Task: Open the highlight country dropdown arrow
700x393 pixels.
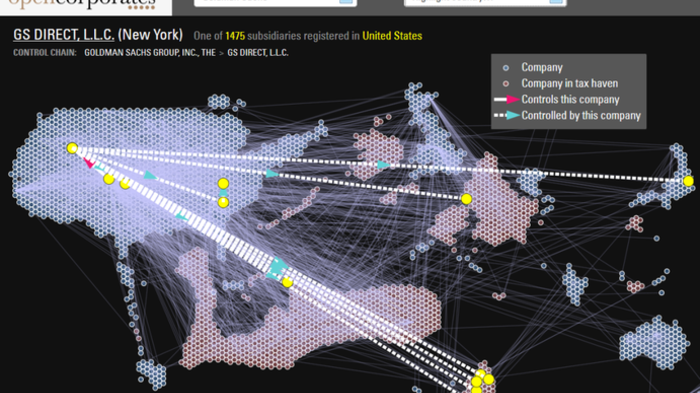Action: tap(556, 1)
